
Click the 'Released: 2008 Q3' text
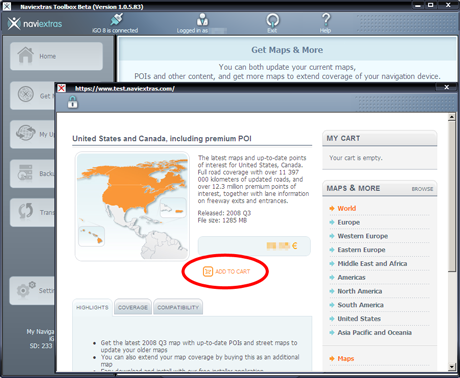(224, 213)
